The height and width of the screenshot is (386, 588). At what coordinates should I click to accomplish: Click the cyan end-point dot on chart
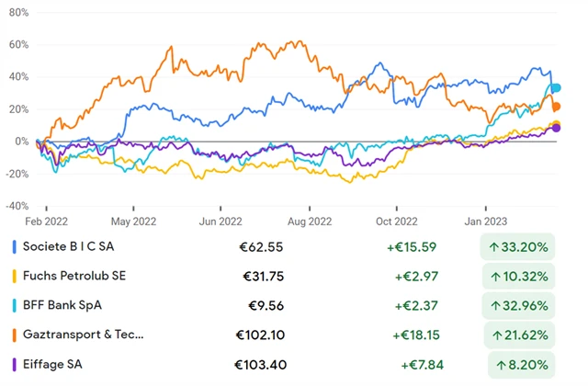(555, 88)
